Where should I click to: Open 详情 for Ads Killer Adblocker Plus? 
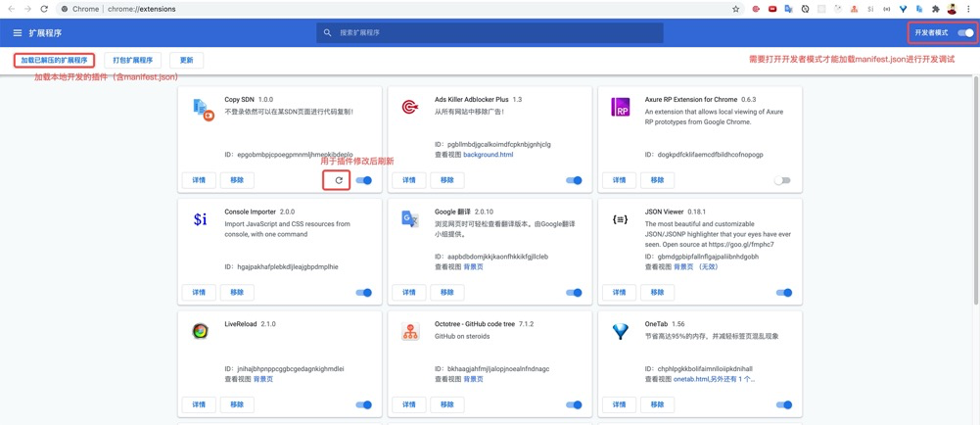[x=409, y=180]
